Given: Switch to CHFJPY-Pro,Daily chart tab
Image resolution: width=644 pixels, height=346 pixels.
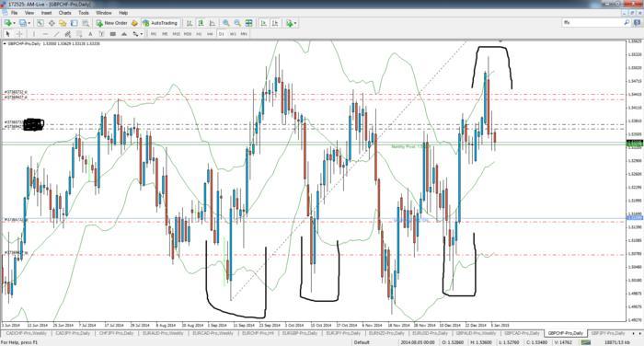Looking at the screenshot, I should [117, 333].
